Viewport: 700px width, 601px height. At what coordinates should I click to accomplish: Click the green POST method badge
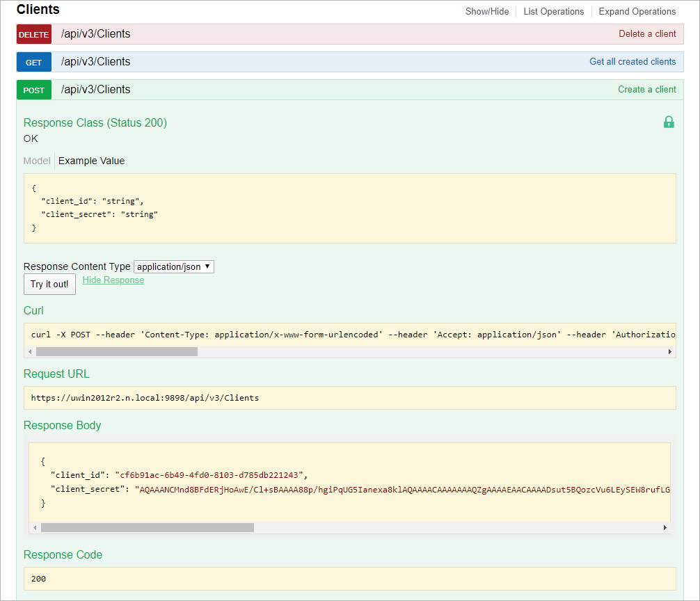[34, 90]
